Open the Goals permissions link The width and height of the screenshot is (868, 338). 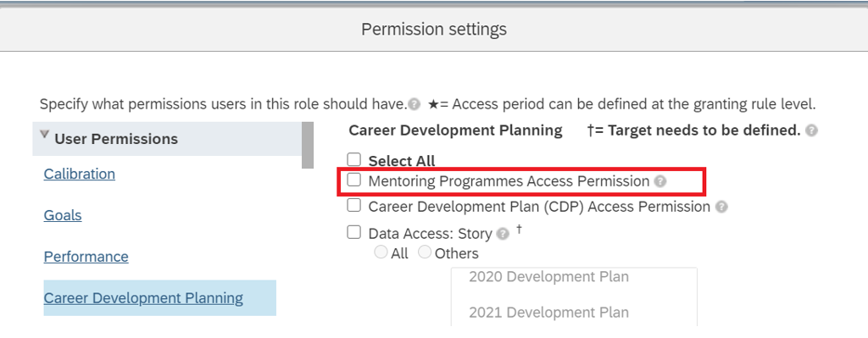click(x=63, y=215)
